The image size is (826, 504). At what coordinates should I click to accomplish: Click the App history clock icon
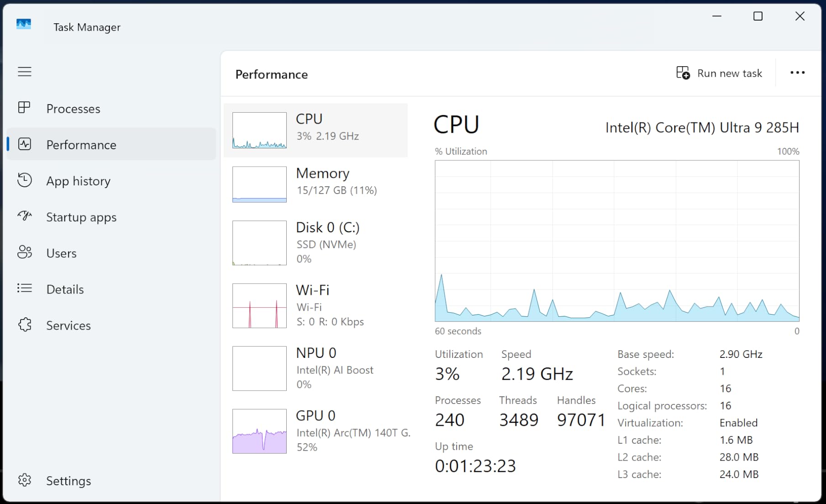coord(25,180)
